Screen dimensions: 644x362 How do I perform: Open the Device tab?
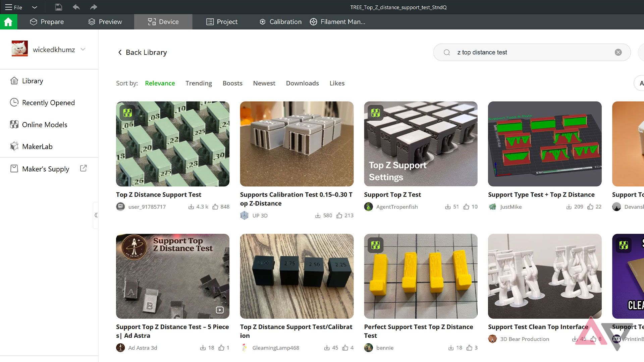[x=163, y=22]
